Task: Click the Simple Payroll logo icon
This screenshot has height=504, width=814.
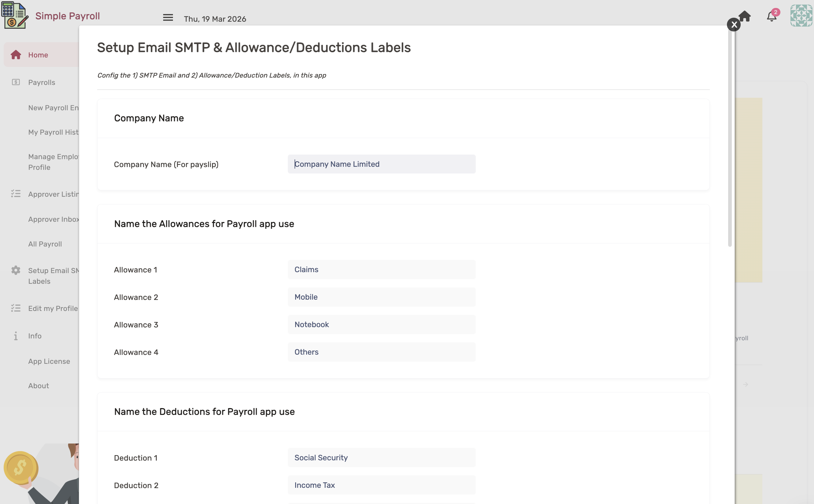Action: point(15,15)
